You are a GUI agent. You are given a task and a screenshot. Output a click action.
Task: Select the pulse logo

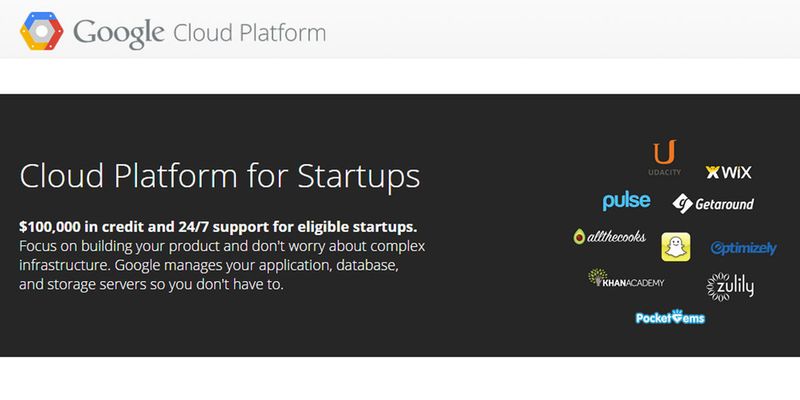click(x=626, y=201)
